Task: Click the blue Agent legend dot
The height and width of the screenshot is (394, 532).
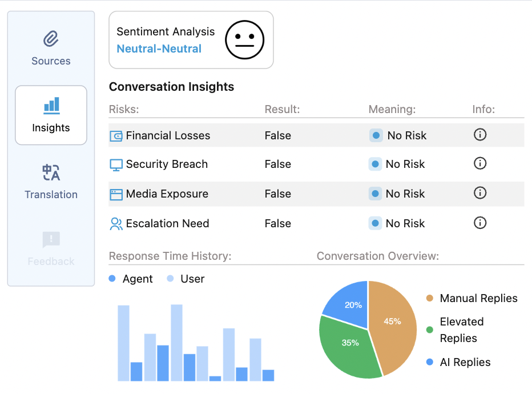Action: coord(112,279)
